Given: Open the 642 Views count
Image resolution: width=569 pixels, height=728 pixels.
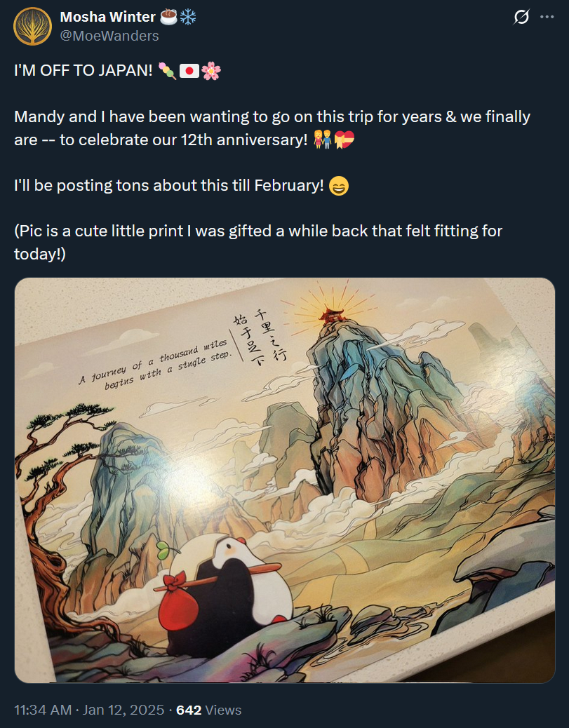Looking at the screenshot, I should pos(209,710).
